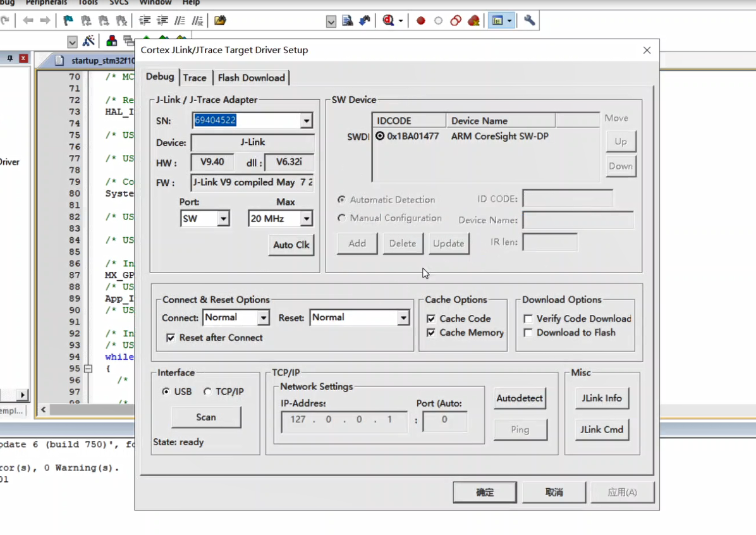Screen dimensions: 756x535
Task: Switch to the Flash Download tab
Action: (251, 78)
